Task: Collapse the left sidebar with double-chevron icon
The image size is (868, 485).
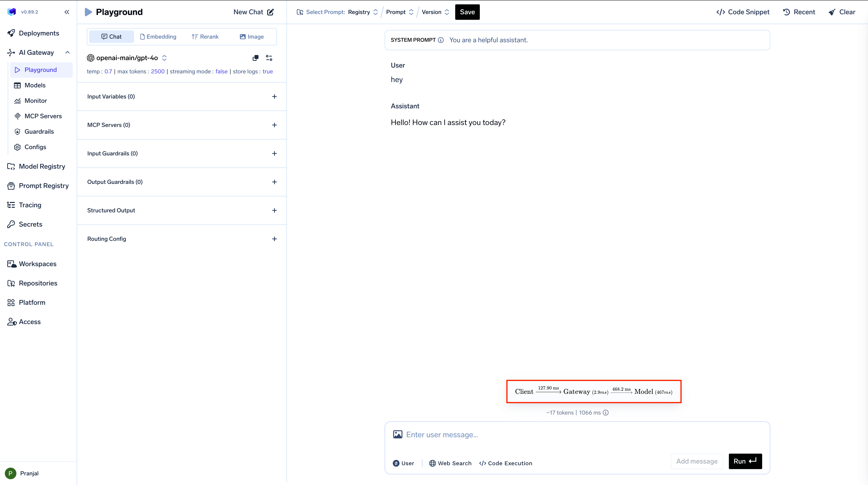Action: (67, 12)
